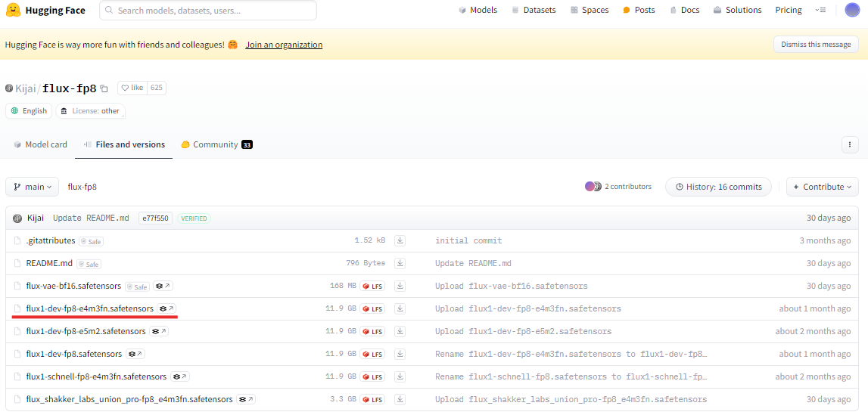This screenshot has width=868, height=412.
Task: Open History: 16 commits
Action: [718, 187]
